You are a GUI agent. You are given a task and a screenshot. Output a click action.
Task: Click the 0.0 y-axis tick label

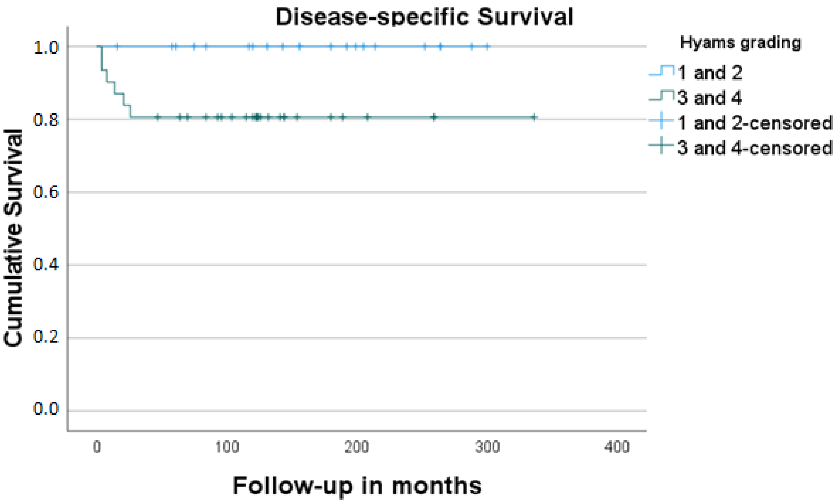(46, 409)
